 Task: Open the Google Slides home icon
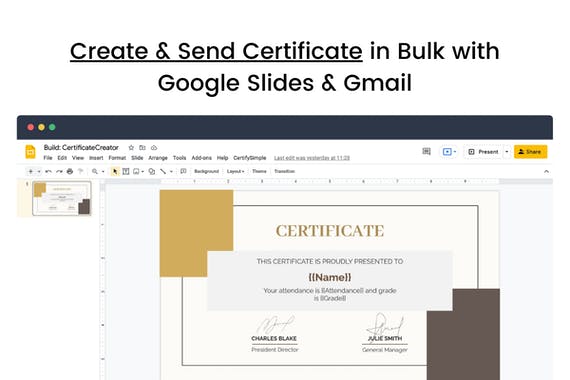(31, 152)
